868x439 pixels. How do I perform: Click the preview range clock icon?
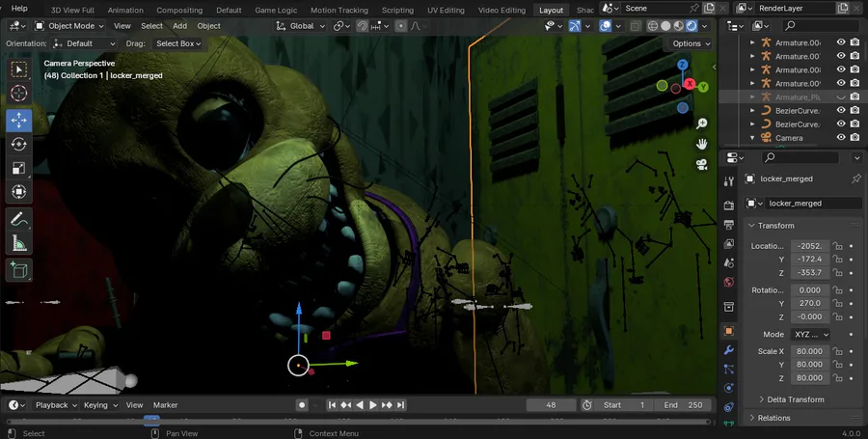pyautogui.click(x=586, y=405)
